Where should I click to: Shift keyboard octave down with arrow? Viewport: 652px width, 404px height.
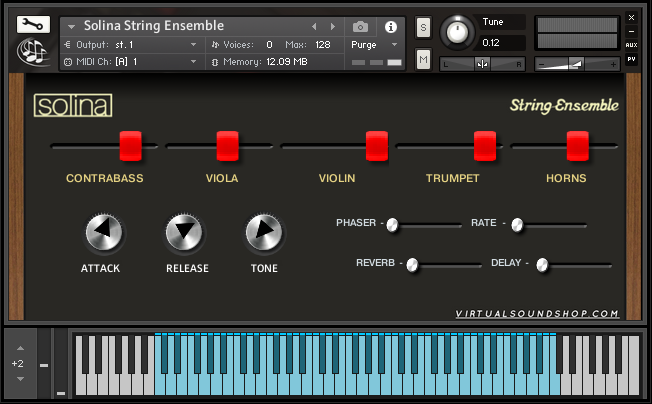click(x=18, y=380)
